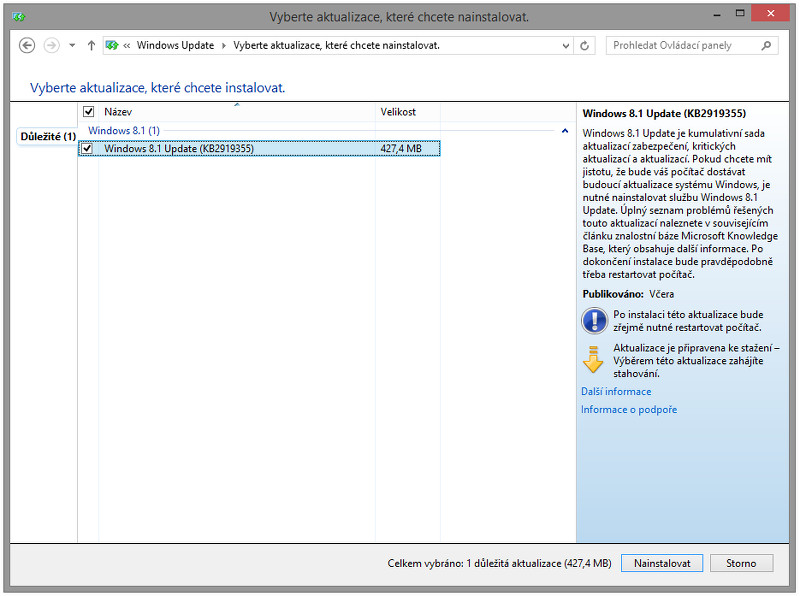The height and width of the screenshot is (596, 800).
Task: Click the forward navigation arrow
Action: (x=51, y=45)
